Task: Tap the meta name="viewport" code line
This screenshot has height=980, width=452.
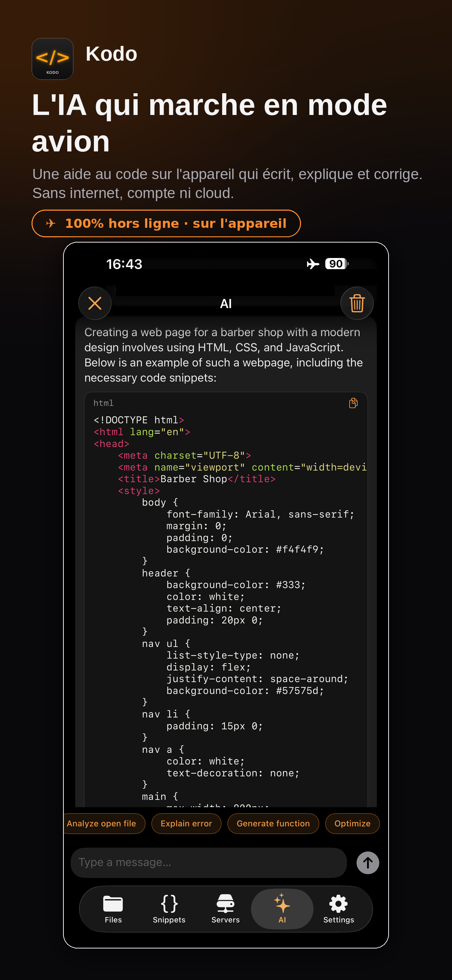Action: 242,467
